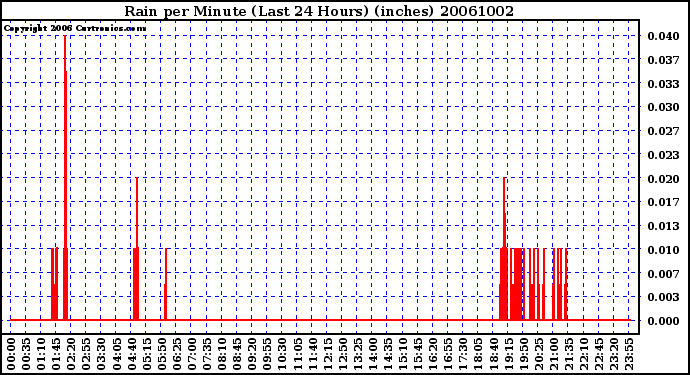
Task: Click the 'Copyright 2006 Cartronics.com' text
Action: pyautogui.click(x=75, y=29)
